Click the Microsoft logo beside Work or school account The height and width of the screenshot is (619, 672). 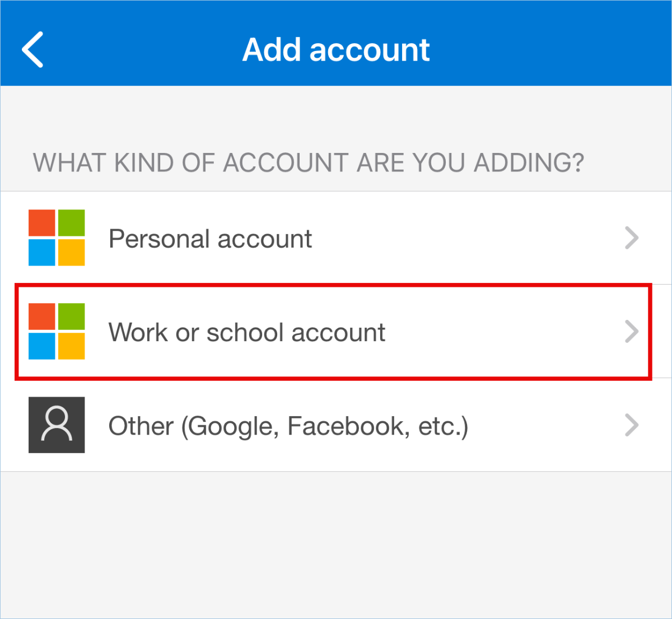57,331
